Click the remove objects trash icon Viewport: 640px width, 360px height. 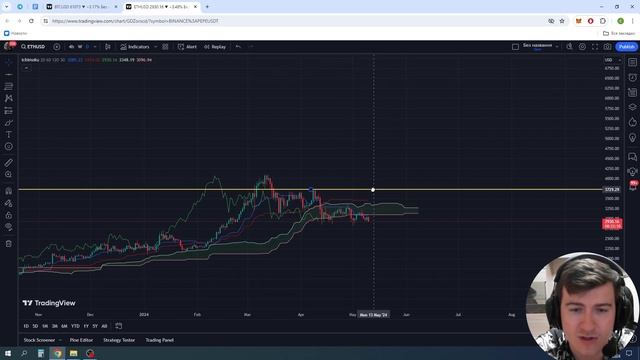tap(9, 244)
